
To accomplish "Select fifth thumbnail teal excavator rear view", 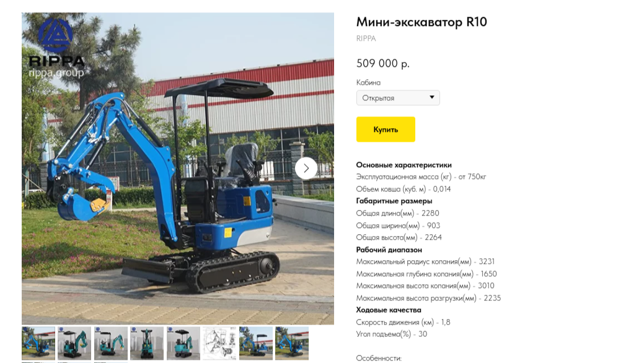I will click(x=183, y=343).
